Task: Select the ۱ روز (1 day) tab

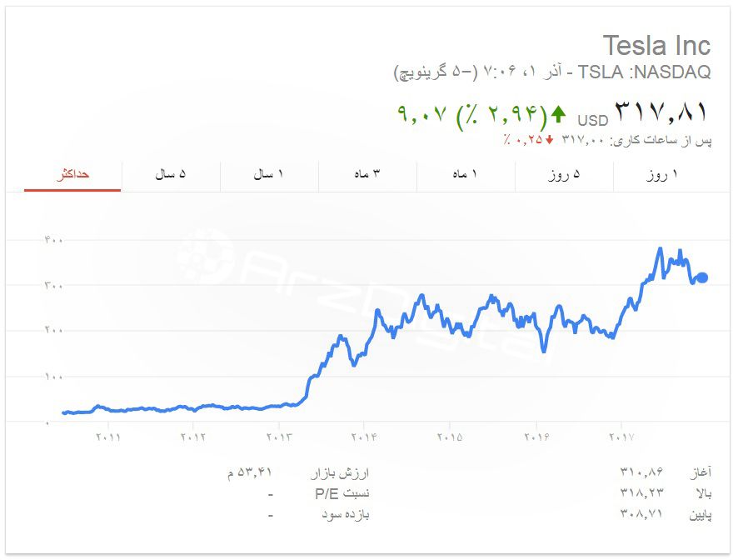Action: (x=663, y=175)
